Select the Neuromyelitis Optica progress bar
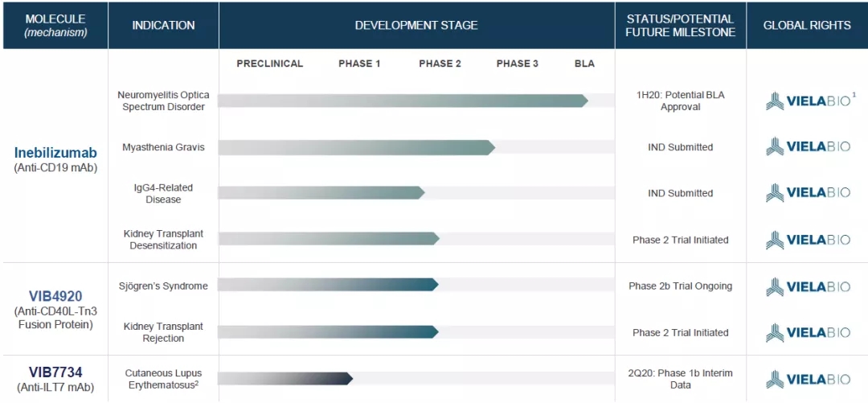This screenshot has width=868, height=403. (x=402, y=101)
